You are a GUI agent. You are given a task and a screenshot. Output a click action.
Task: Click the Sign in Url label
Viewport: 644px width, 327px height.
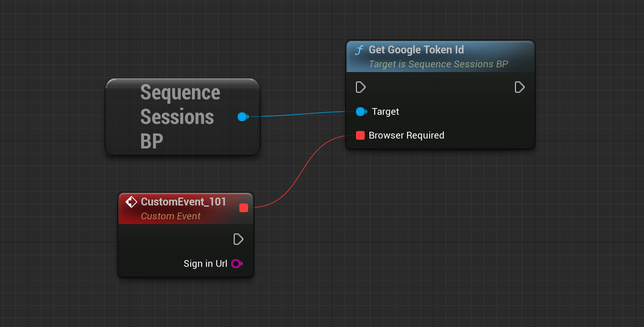[205, 264]
